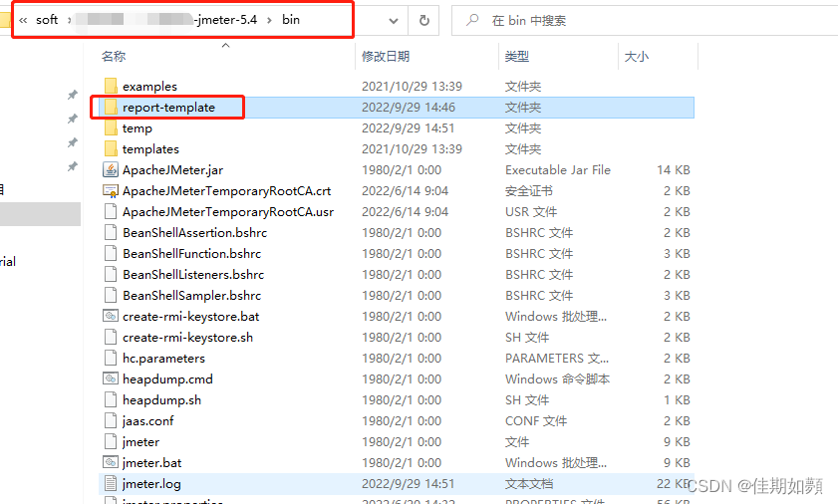Open the address bar history dropdown
This screenshot has width=838, height=504.
coord(394,21)
